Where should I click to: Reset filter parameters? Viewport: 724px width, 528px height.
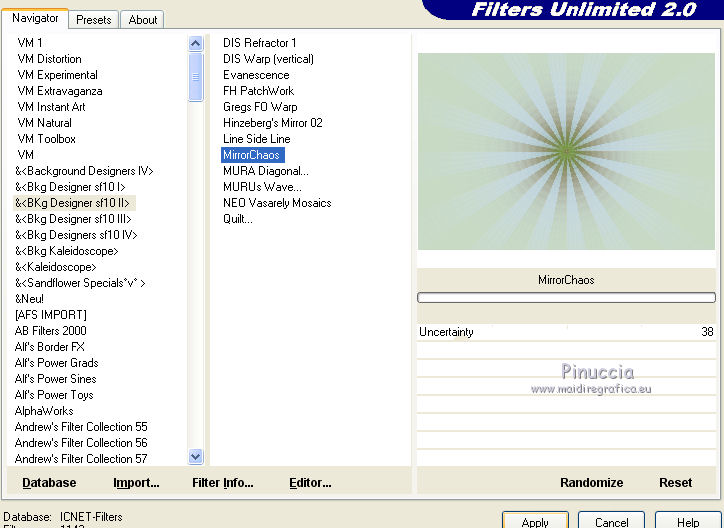pyautogui.click(x=676, y=483)
